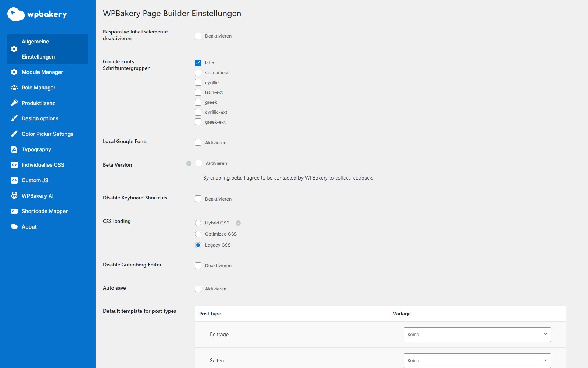Open the Produktlizenz page
This screenshot has height=368, width=588.
[48, 103]
